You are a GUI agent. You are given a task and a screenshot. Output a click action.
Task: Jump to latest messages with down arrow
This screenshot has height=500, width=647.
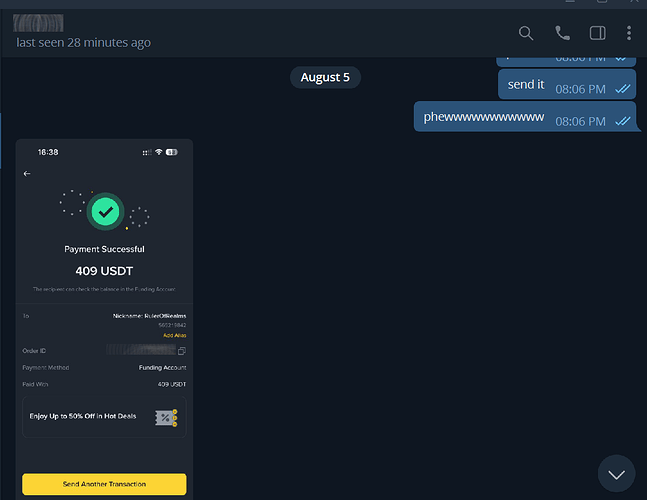pyautogui.click(x=616, y=474)
